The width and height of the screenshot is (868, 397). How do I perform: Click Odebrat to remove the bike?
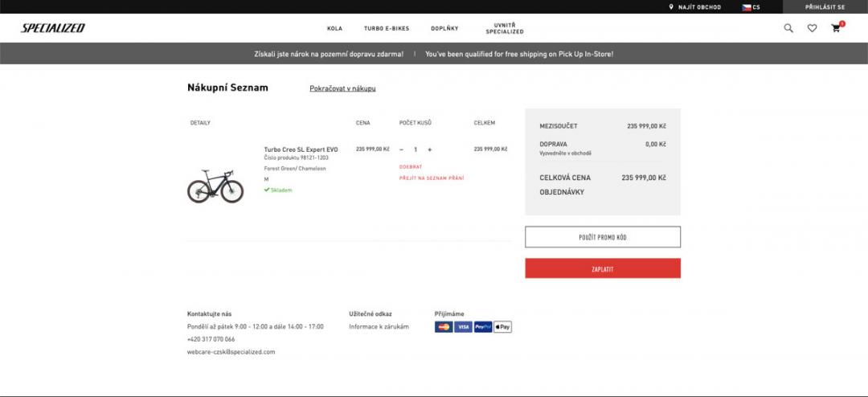tap(410, 166)
